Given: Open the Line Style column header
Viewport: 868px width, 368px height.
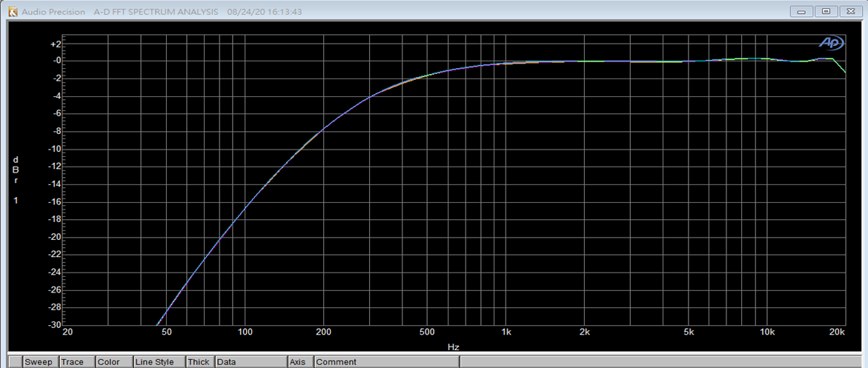Looking at the screenshot, I should (x=154, y=362).
